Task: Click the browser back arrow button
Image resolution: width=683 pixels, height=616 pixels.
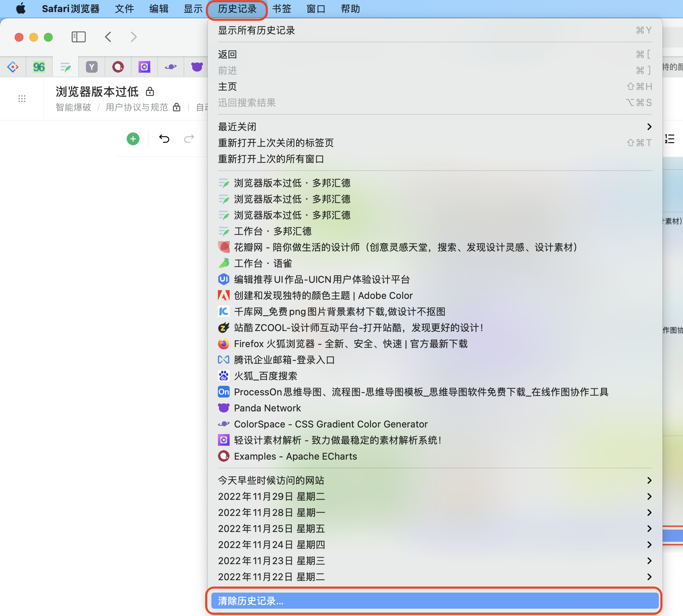Action: click(108, 37)
